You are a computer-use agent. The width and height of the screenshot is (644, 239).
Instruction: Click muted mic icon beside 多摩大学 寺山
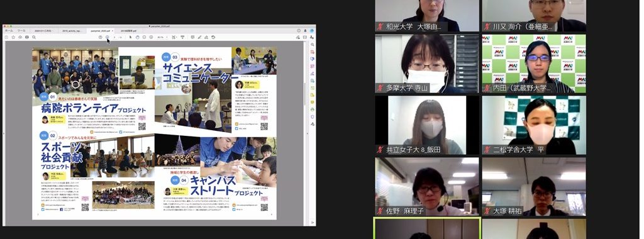(x=380, y=88)
